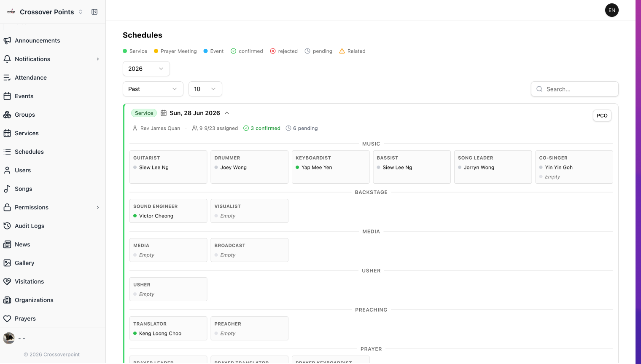Click the Rev James Quan text
The height and width of the screenshot is (364, 641).
[x=160, y=128]
